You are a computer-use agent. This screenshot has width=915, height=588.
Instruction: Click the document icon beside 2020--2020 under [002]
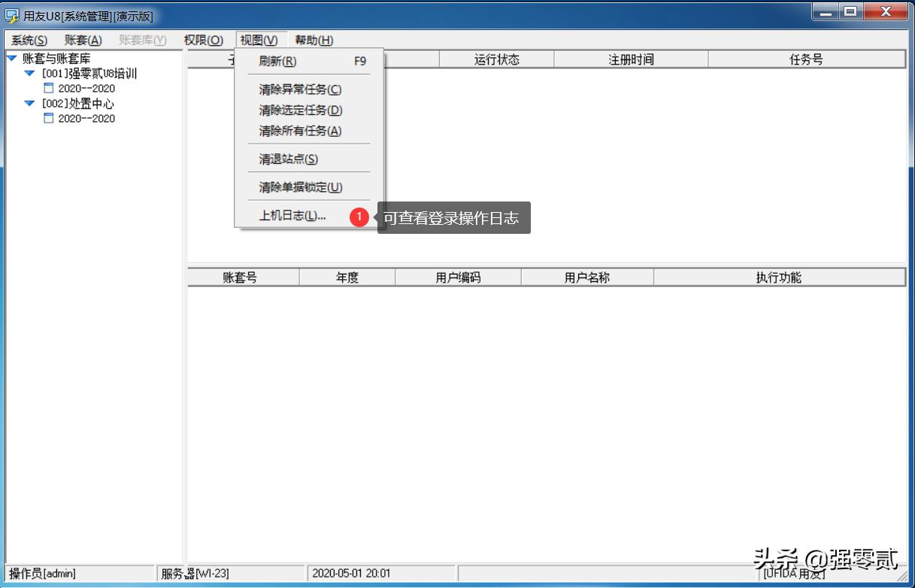[48, 118]
